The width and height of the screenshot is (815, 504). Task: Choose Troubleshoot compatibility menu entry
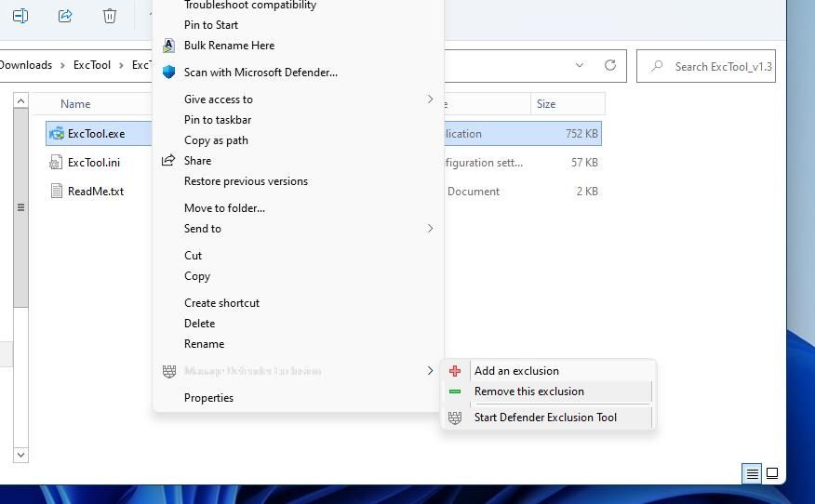click(x=250, y=6)
